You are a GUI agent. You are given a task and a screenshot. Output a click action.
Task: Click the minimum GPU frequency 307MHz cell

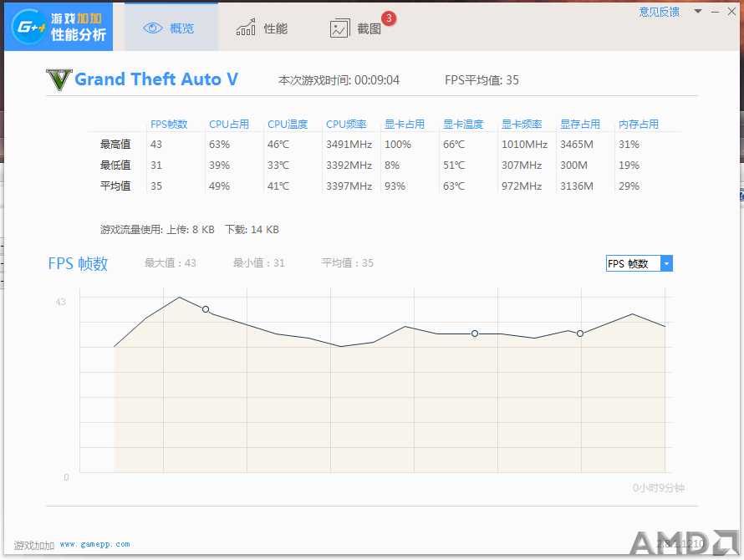[522, 165]
